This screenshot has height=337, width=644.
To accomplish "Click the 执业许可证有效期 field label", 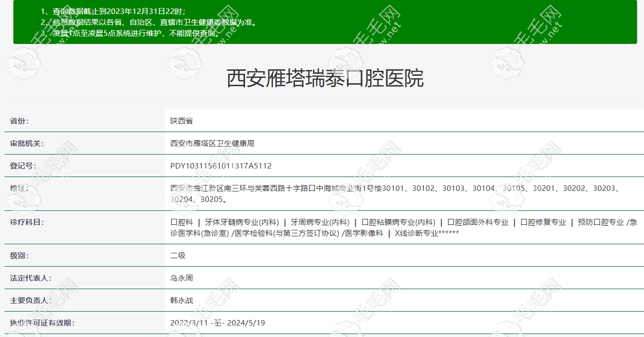I will [42, 323].
